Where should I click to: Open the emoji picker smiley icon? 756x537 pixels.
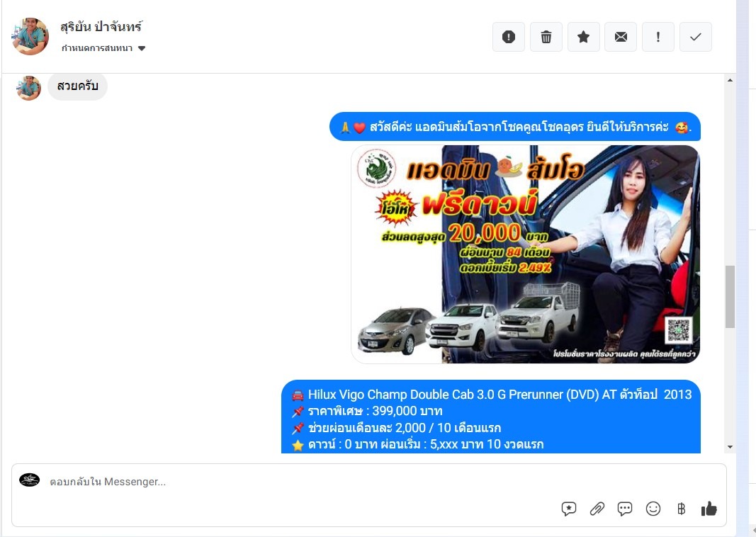[653, 509]
